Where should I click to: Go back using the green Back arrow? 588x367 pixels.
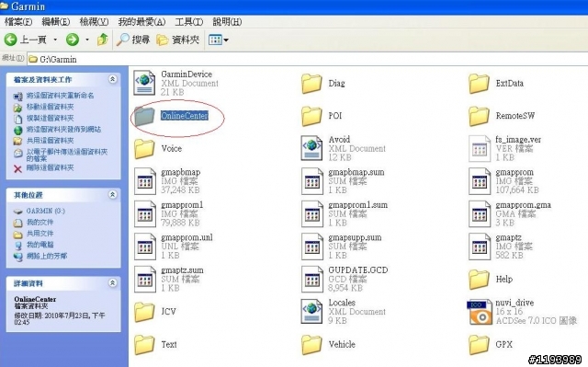tap(10, 40)
